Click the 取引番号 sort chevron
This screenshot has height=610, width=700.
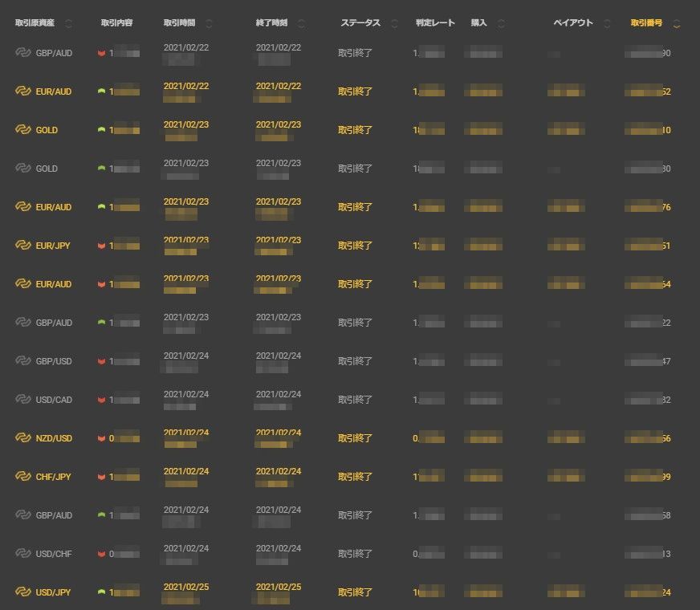tap(677, 23)
